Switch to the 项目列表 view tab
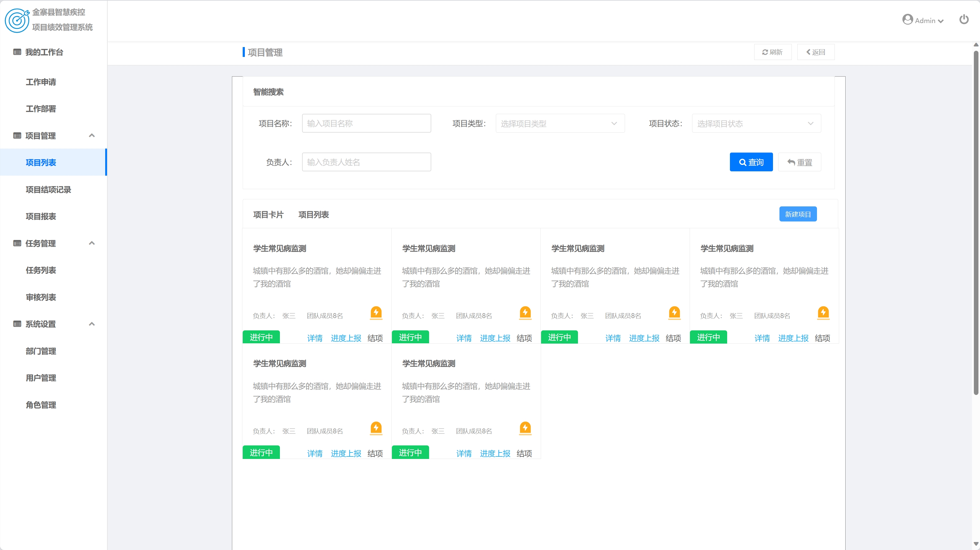This screenshot has height=550, width=980. 313,214
